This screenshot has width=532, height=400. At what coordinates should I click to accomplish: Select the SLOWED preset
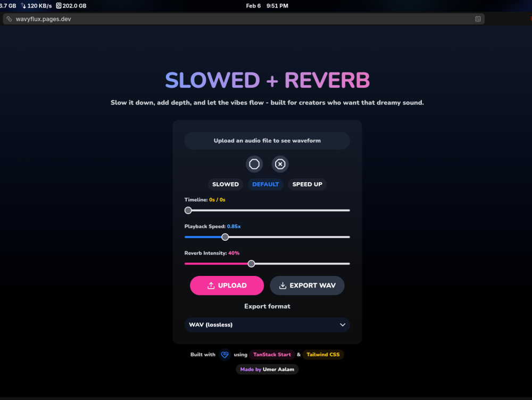225,184
